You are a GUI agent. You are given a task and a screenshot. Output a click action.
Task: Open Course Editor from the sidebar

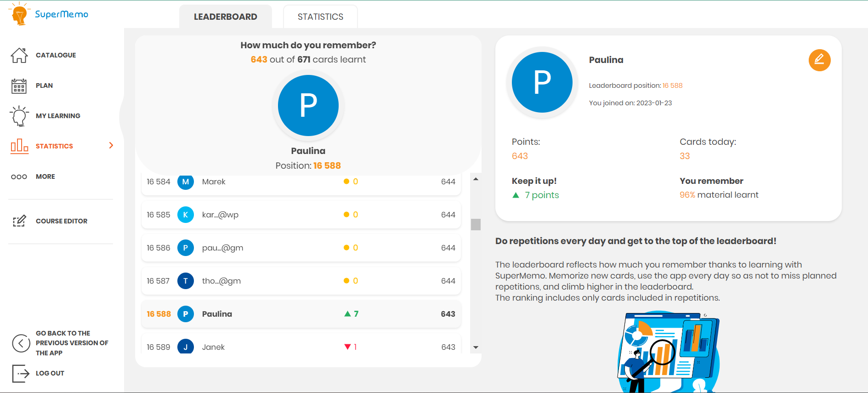pyautogui.click(x=62, y=221)
